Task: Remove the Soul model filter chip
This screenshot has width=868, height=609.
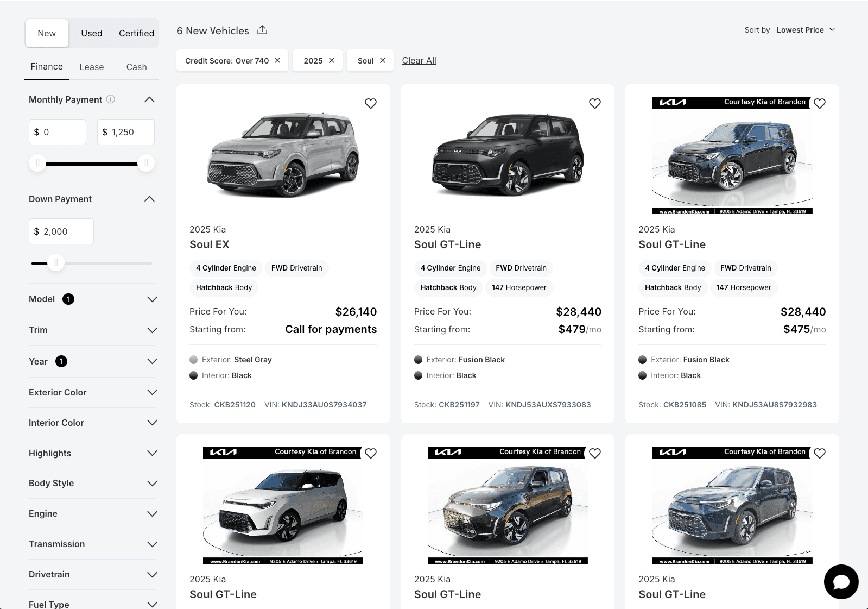Action: [383, 60]
